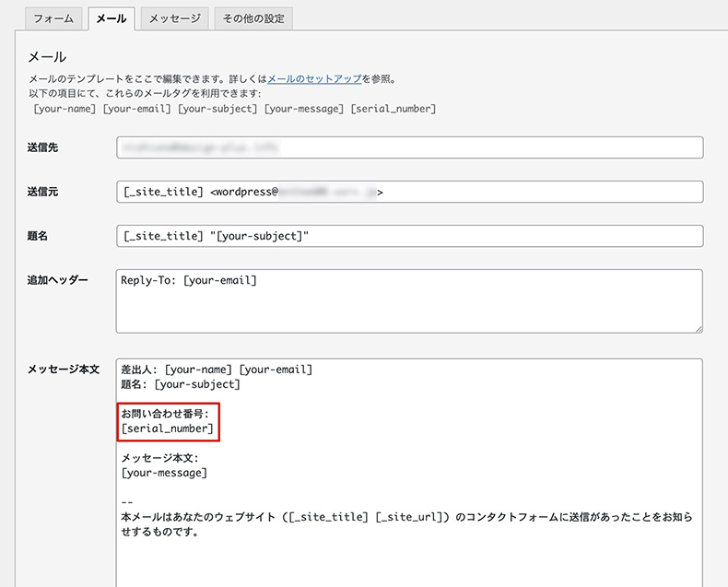The image size is (728, 587).
Task: Open the その他の設定 tab
Action: pyautogui.click(x=253, y=18)
